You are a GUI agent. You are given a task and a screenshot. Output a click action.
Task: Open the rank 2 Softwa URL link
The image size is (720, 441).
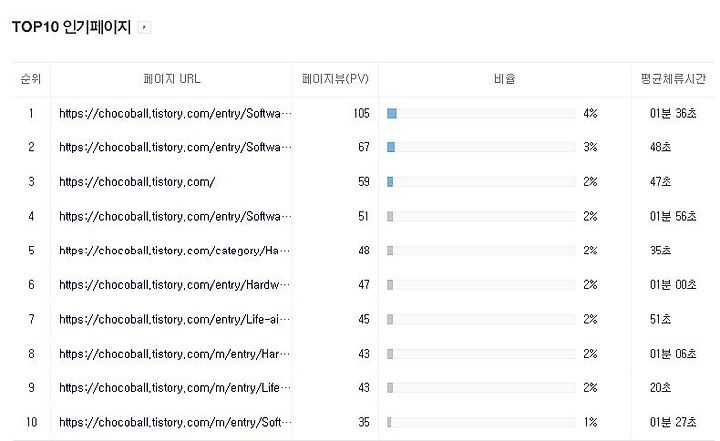[x=175, y=147]
